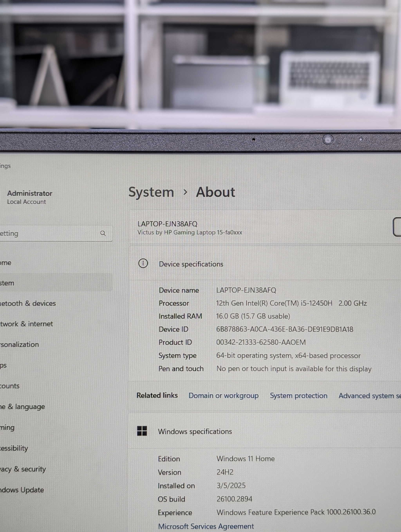
Task: Click the OS build value 26100.2894
Action: (234, 499)
